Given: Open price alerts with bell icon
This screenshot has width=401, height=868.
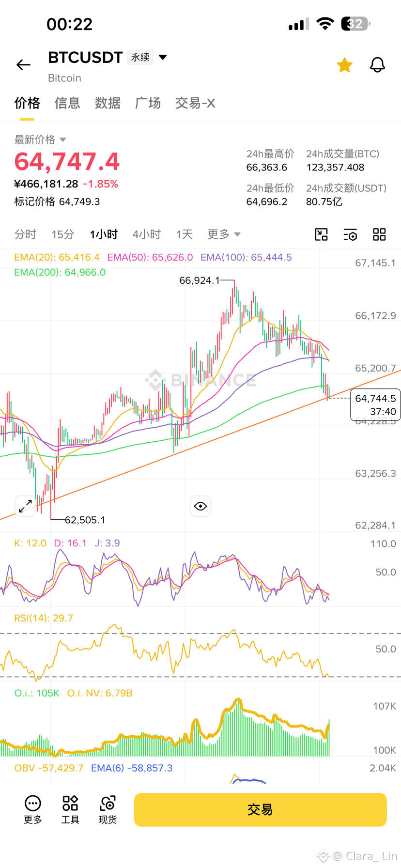Looking at the screenshot, I should [377, 65].
